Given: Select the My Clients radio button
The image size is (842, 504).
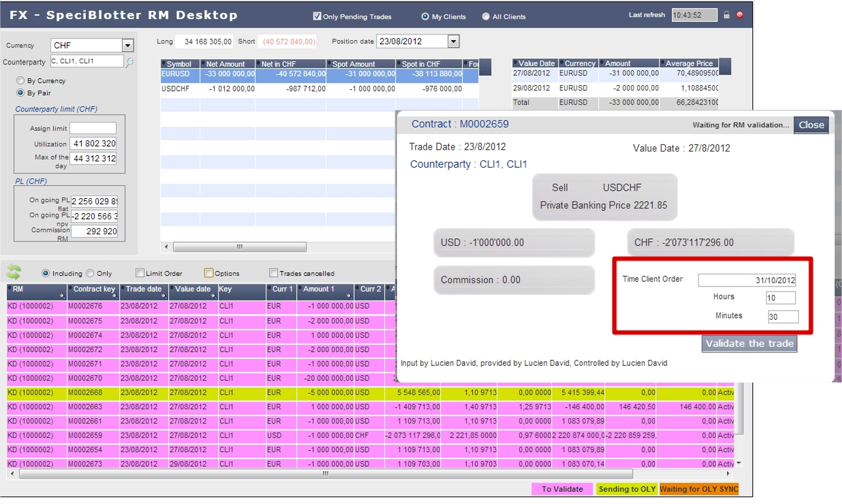Looking at the screenshot, I should pos(425,17).
